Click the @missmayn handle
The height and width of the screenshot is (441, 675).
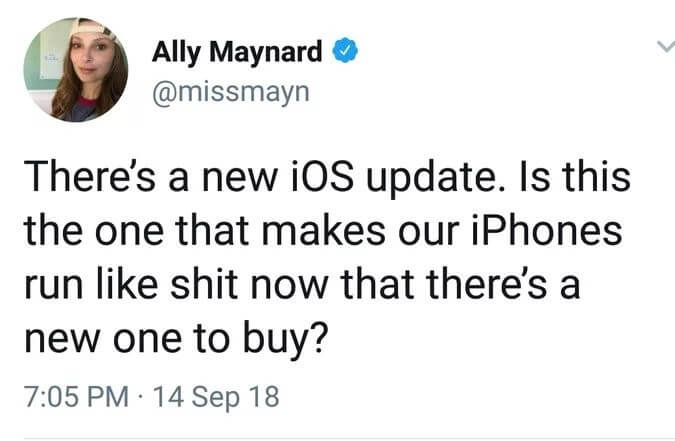pyautogui.click(x=230, y=92)
